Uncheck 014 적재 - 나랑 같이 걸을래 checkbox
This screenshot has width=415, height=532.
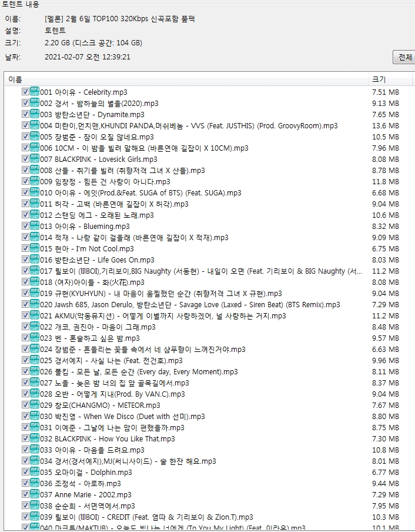(25, 238)
